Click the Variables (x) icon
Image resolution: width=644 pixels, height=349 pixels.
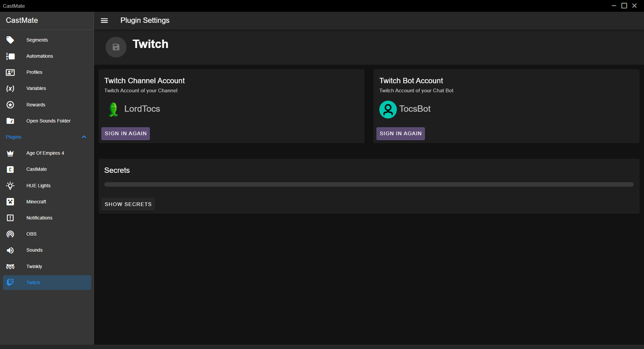click(10, 88)
